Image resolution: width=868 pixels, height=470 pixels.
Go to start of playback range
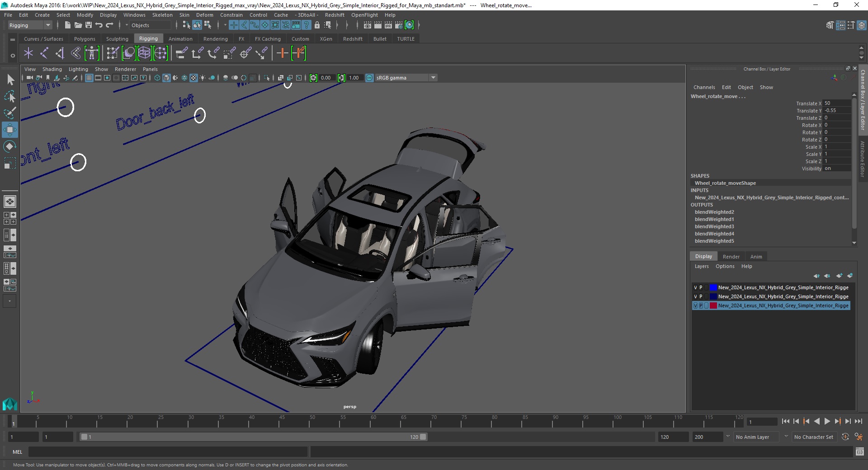pos(785,421)
